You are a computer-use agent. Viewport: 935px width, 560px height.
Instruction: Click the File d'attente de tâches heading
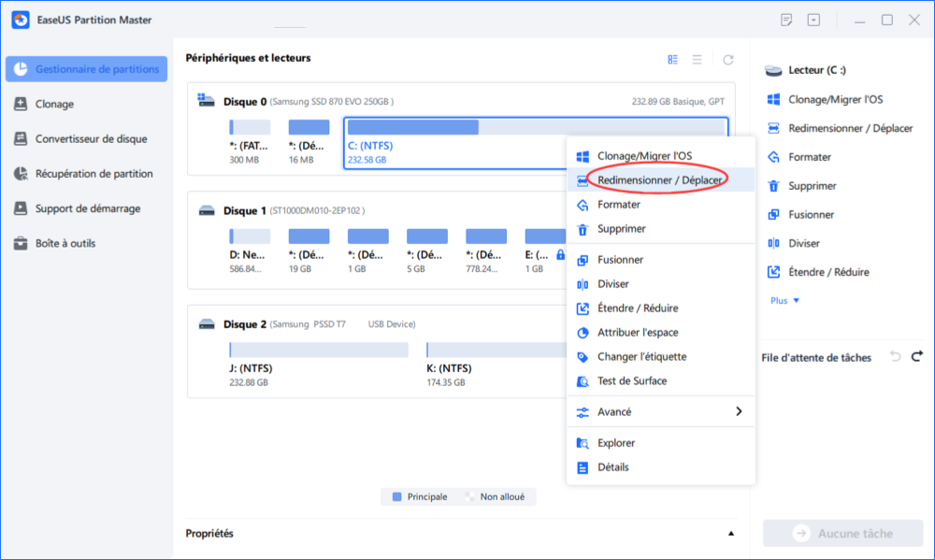[816, 358]
